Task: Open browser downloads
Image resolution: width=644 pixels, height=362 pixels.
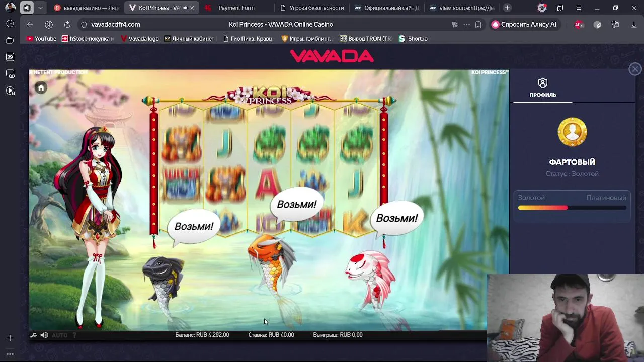Action: [634, 24]
